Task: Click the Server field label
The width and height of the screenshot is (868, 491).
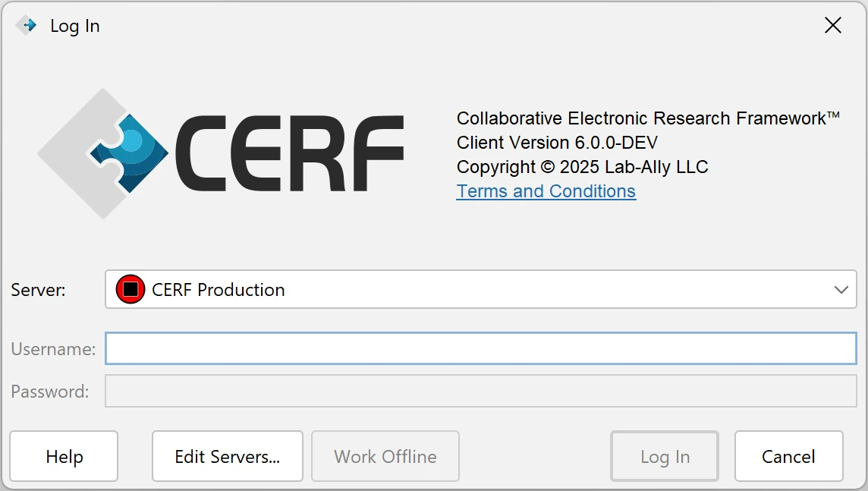Action: point(39,290)
